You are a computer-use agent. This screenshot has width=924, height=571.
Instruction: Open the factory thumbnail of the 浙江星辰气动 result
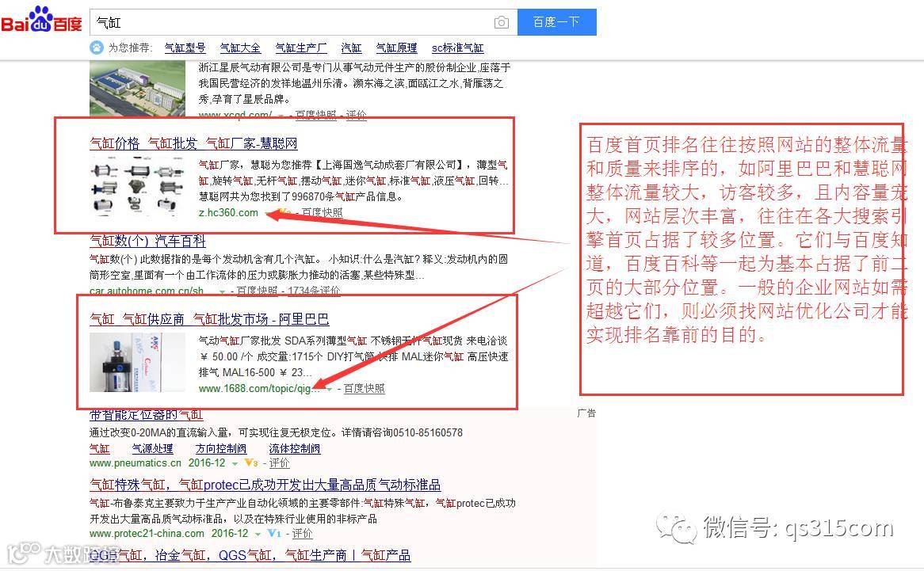coord(137,89)
